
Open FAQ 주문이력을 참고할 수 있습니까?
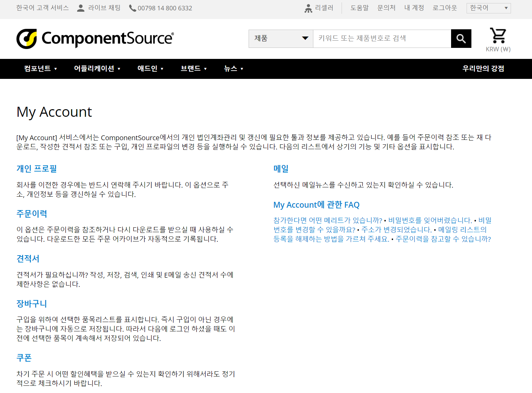(443, 239)
